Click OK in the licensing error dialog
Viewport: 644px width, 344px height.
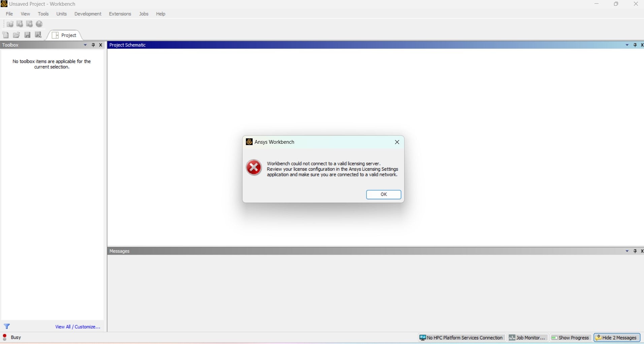point(384,195)
